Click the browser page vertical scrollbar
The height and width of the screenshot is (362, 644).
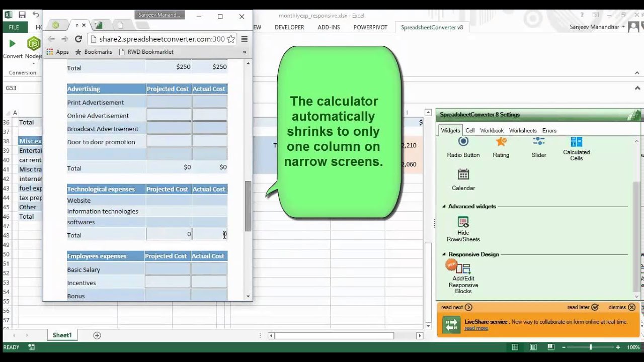click(x=248, y=205)
